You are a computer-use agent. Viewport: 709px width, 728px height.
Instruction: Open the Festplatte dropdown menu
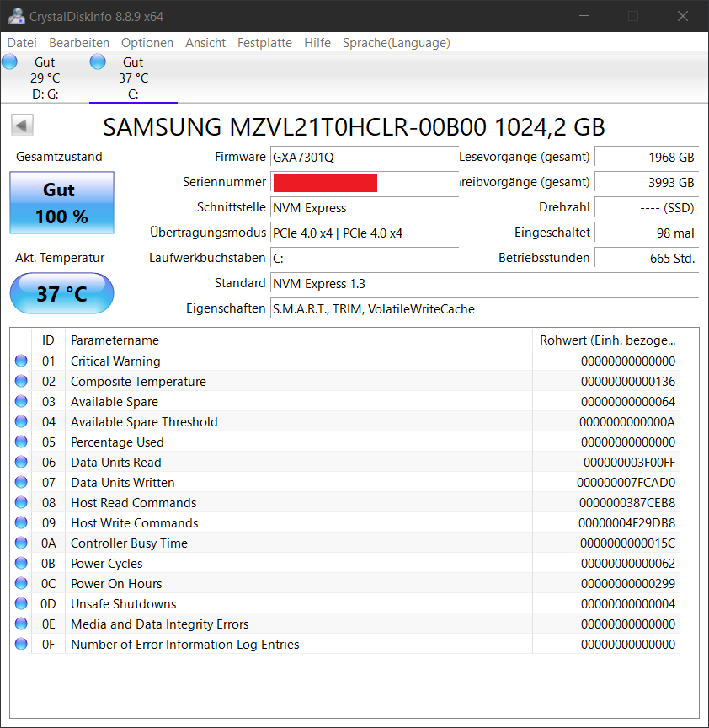[x=264, y=42]
